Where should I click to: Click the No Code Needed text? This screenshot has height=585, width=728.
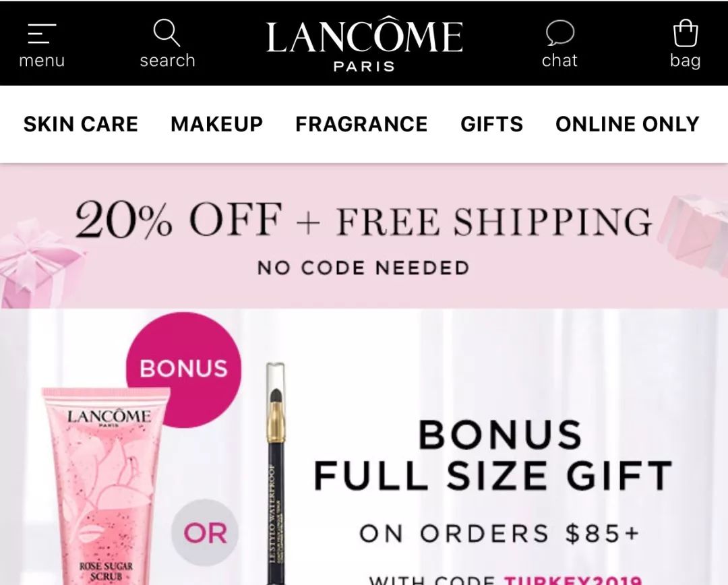[363, 268]
